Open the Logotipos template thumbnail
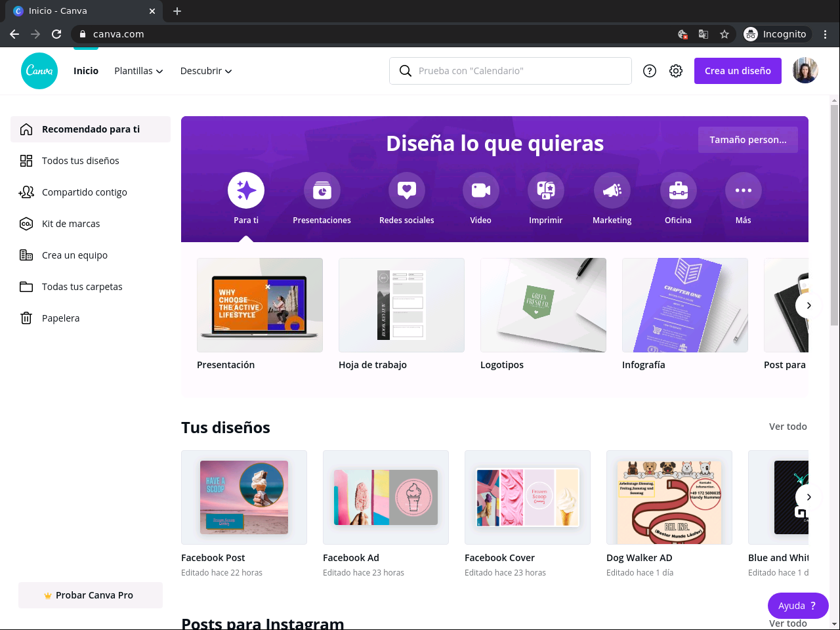 tap(543, 305)
